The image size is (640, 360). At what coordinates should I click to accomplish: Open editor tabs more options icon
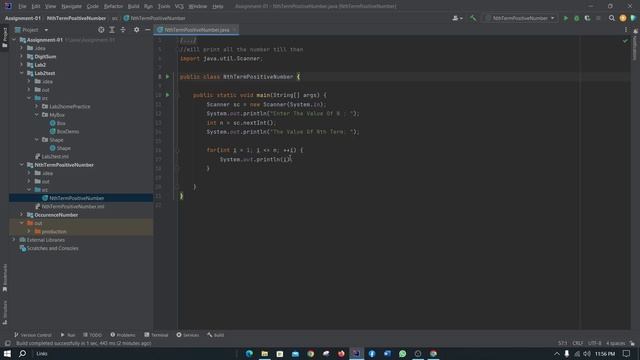626,30
